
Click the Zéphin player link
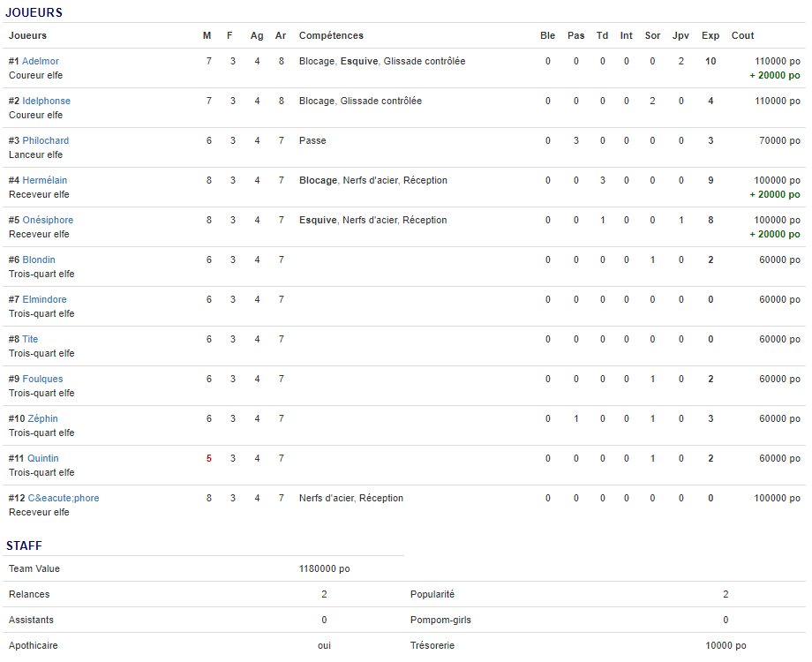(x=42, y=418)
